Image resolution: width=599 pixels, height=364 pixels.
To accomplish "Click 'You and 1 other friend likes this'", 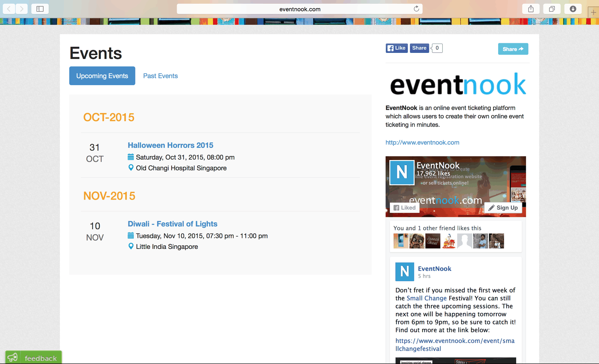I will click(437, 228).
